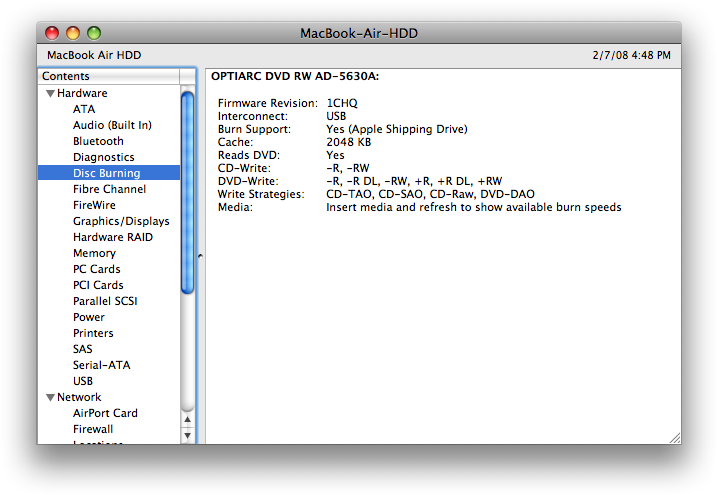Viewport: 717px width, 495px height.
Task: Select SAS entry
Action: coord(83,349)
